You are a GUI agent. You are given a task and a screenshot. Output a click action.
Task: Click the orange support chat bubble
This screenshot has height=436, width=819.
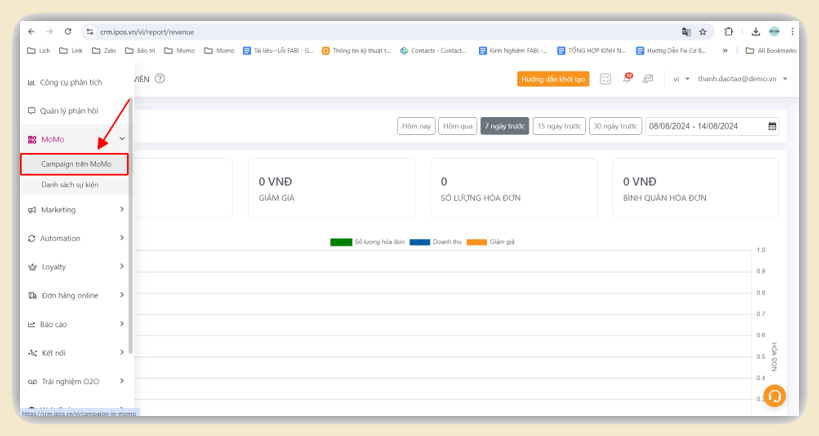tap(774, 396)
